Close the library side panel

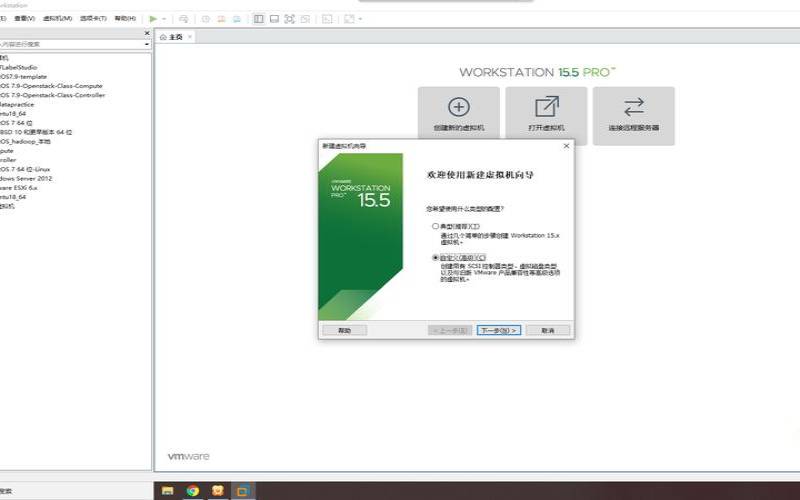point(147,33)
